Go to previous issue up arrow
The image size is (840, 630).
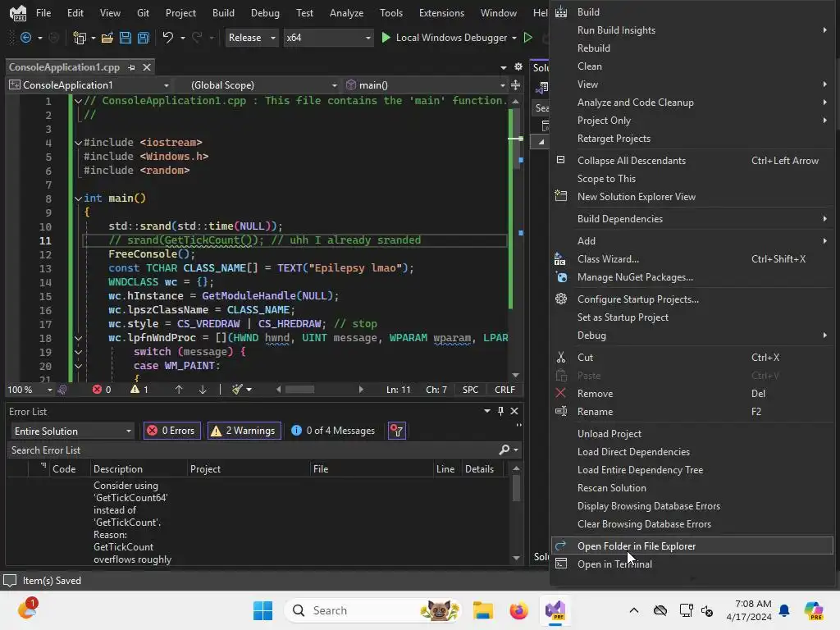[x=179, y=390]
